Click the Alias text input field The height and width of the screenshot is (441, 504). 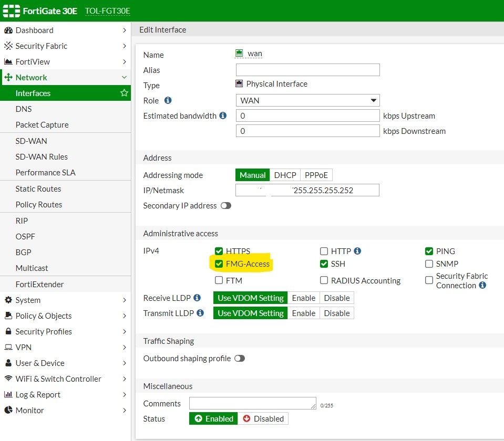(307, 70)
